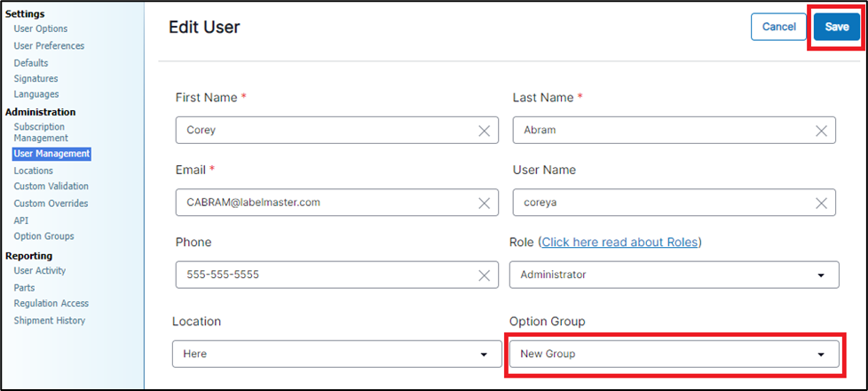This screenshot has width=868, height=391.
Task: Click into the First Name text field
Action: [324, 130]
